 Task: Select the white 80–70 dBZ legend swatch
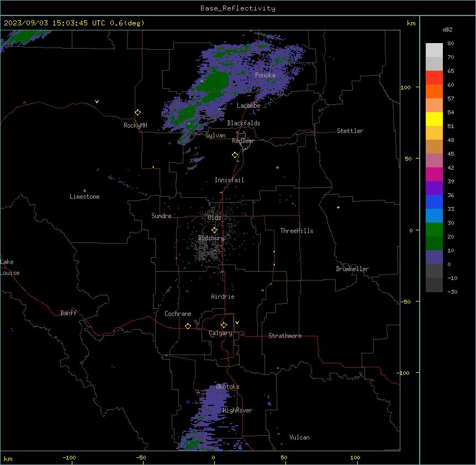[434, 50]
